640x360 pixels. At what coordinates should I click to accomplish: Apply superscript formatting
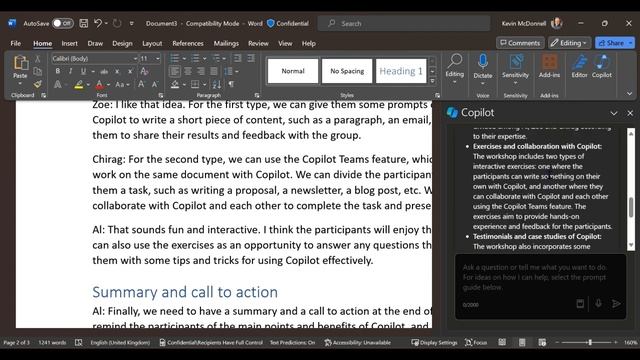(x=130, y=71)
